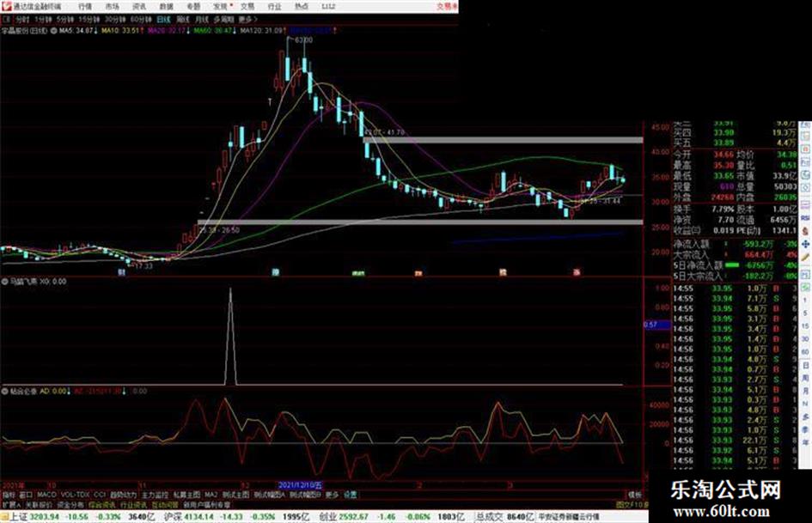Open the 热点 menu

(302, 6)
